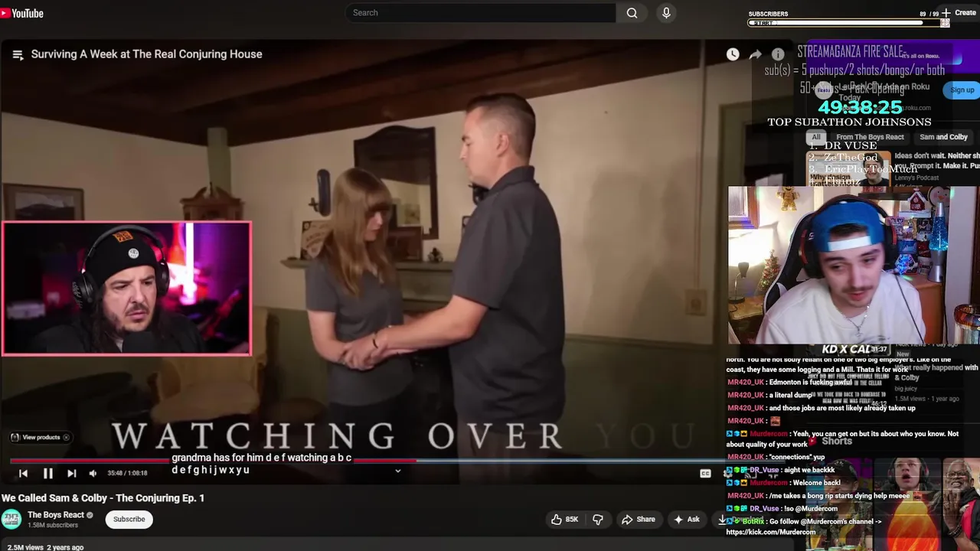Click We Called Sam & Colby title

coord(103,497)
